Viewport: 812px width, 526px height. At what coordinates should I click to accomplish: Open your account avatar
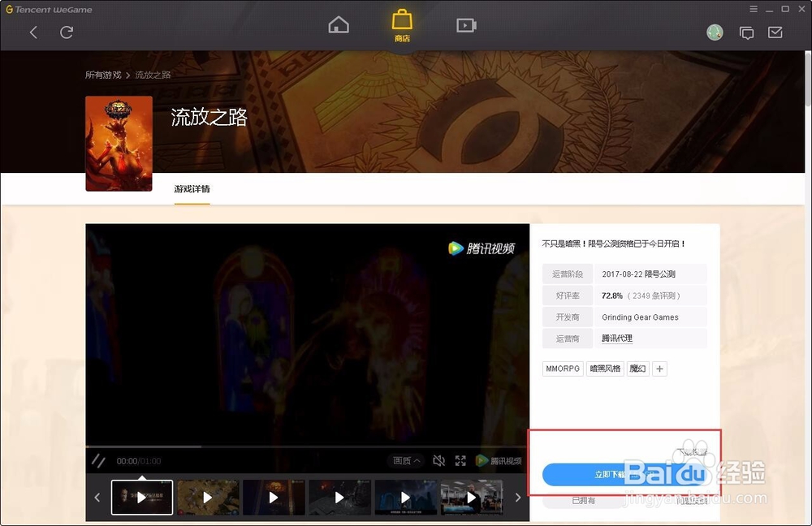click(x=715, y=32)
